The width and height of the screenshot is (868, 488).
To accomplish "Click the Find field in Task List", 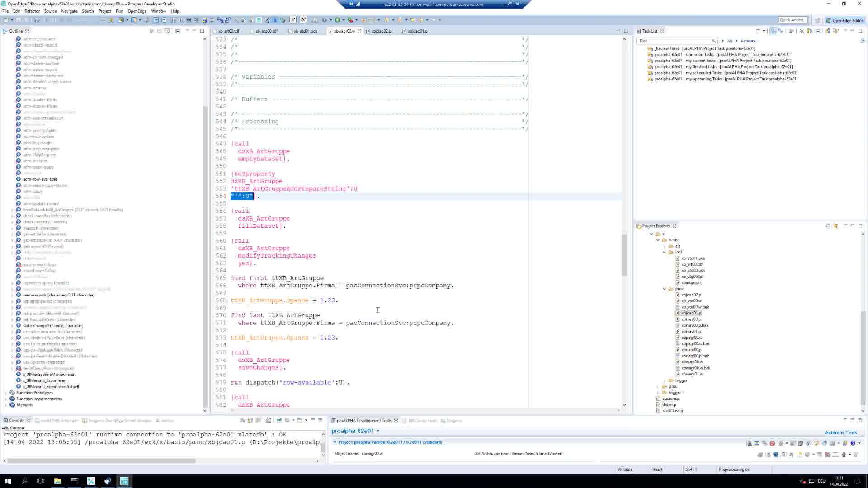I will point(677,41).
